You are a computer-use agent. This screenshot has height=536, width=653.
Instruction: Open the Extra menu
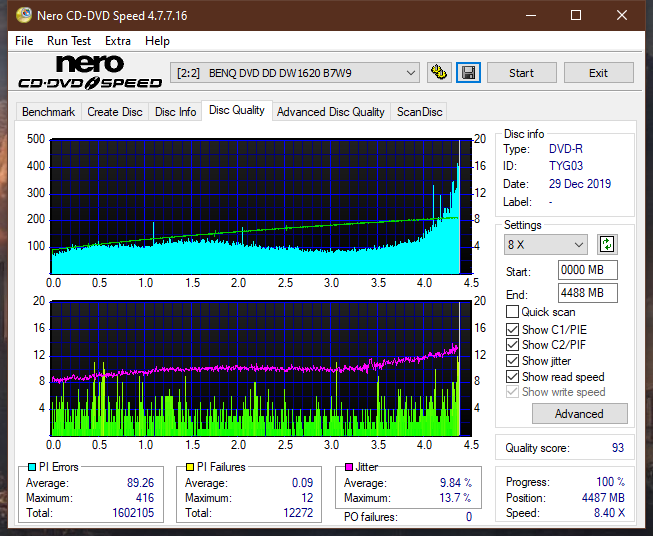tap(117, 41)
